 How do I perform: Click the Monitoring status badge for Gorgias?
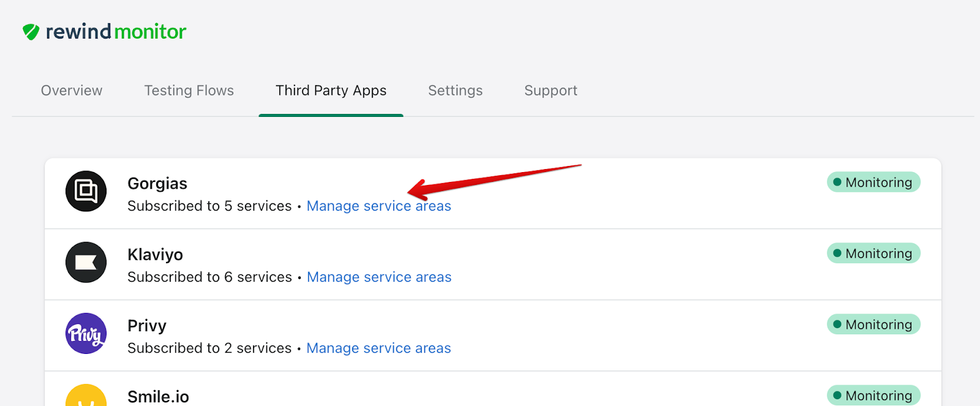click(873, 182)
